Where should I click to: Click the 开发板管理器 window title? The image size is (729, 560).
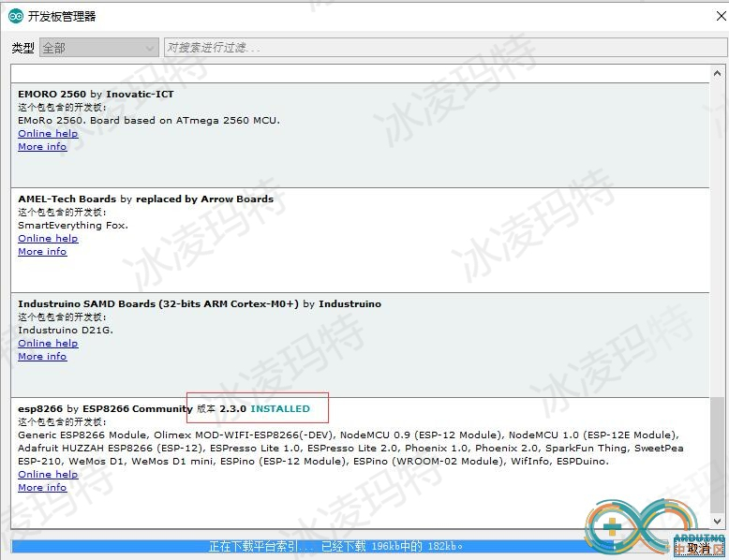click(61, 16)
